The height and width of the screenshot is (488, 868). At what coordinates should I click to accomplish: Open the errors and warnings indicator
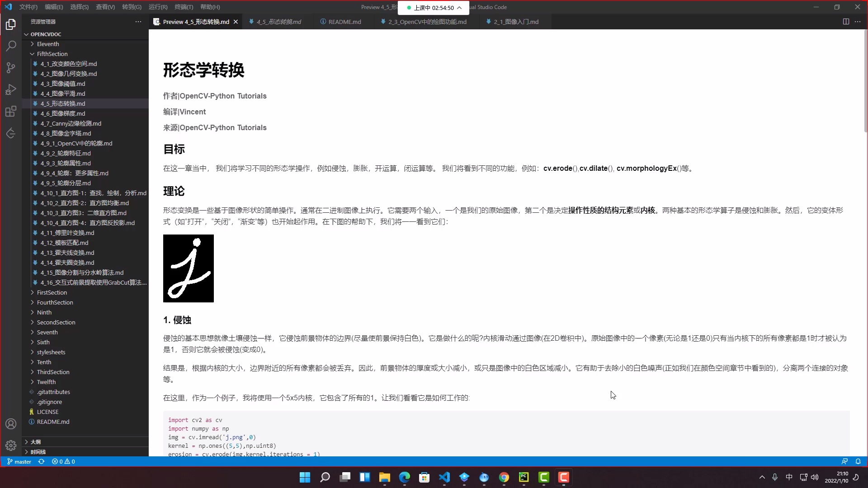coord(63,461)
